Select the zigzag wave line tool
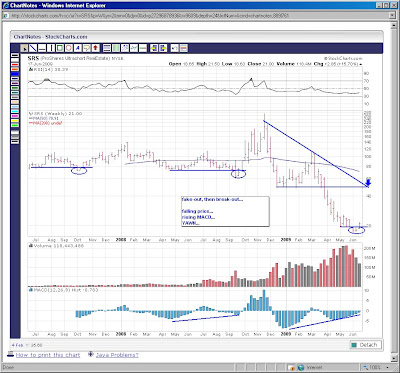The image size is (400, 373). pos(134,48)
